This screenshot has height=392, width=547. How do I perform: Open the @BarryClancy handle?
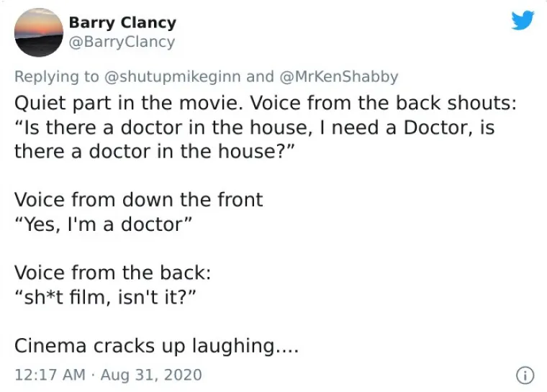coord(122,42)
